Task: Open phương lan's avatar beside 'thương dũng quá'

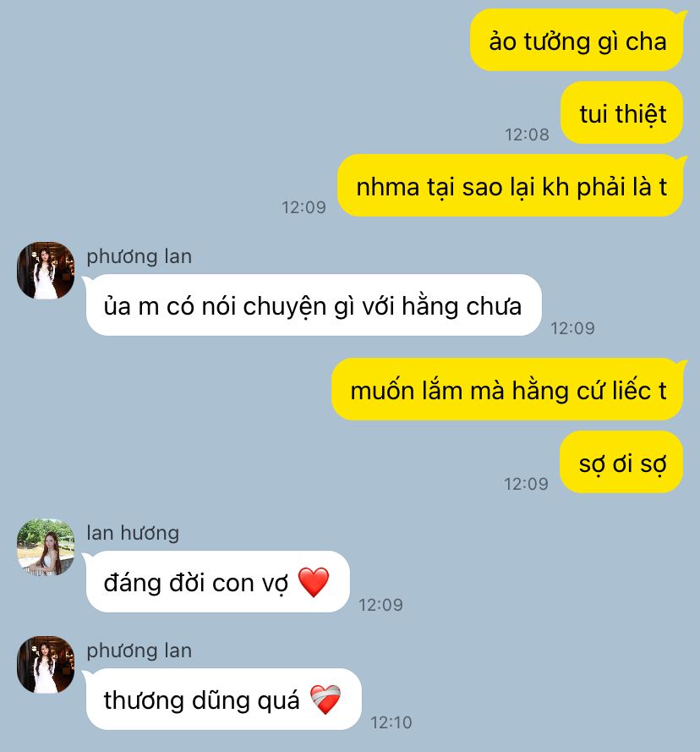Action: pyautogui.click(x=46, y=665)
